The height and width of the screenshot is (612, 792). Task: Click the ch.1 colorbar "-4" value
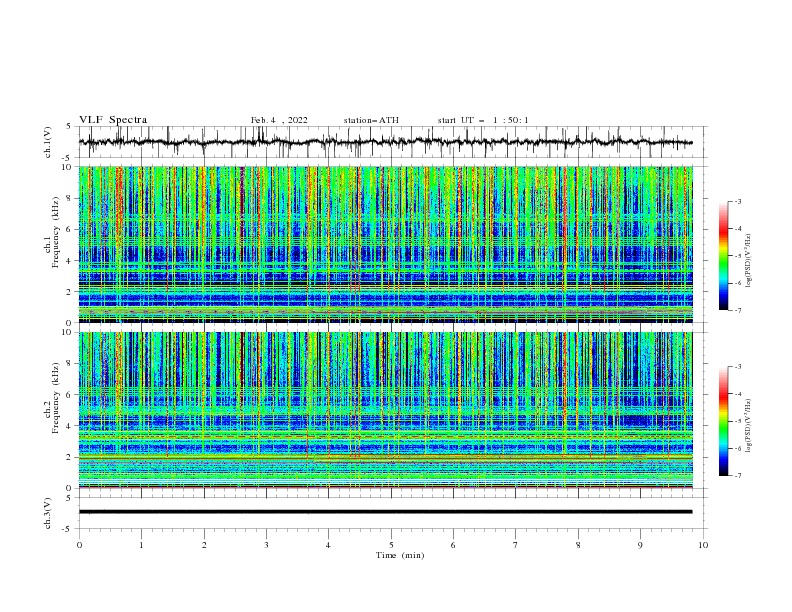pyautogui.click(x=738, y=229)
